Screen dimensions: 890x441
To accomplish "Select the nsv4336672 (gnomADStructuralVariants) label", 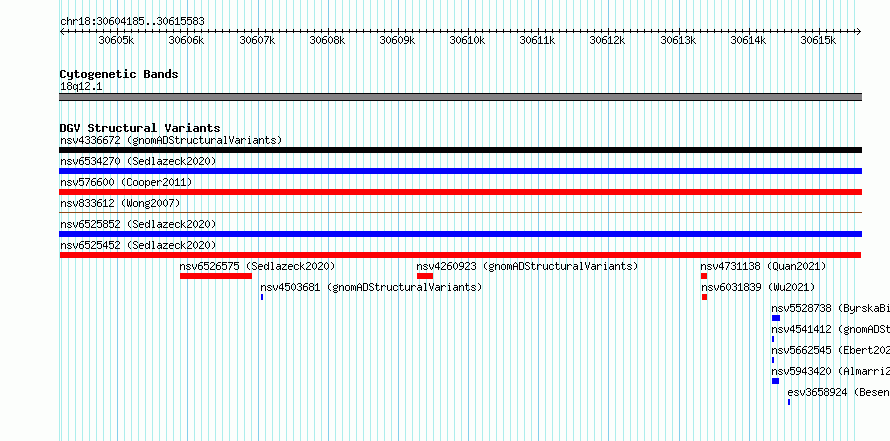I will [171, 140].
